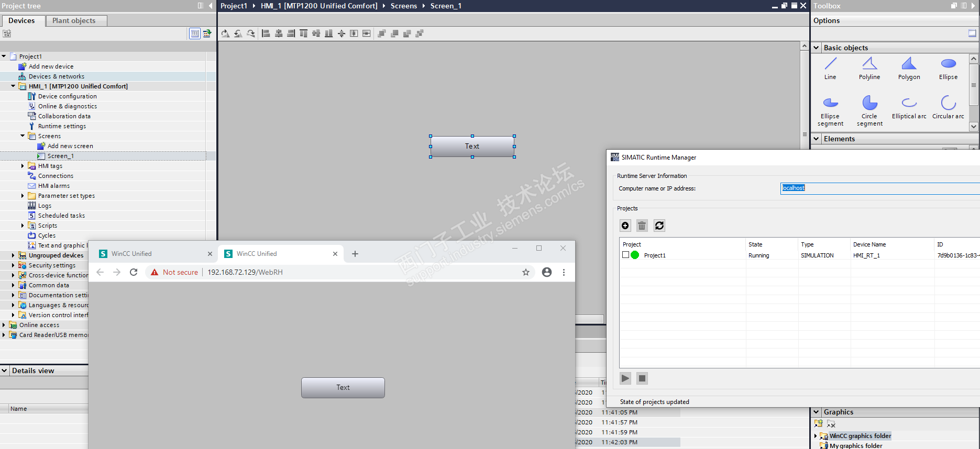
Task: Collapse the Details view panel
Action: pos(5,371)
